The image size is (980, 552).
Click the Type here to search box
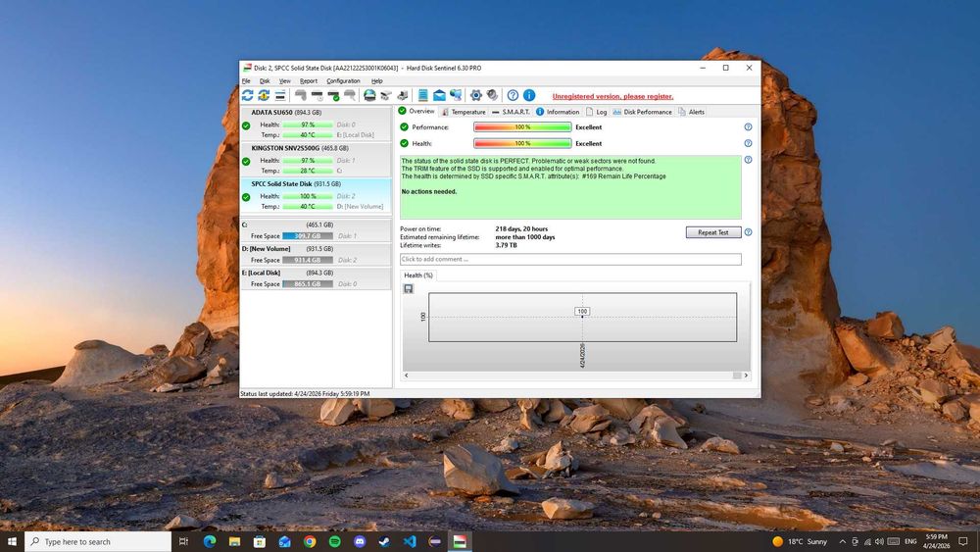pos(98,541)
